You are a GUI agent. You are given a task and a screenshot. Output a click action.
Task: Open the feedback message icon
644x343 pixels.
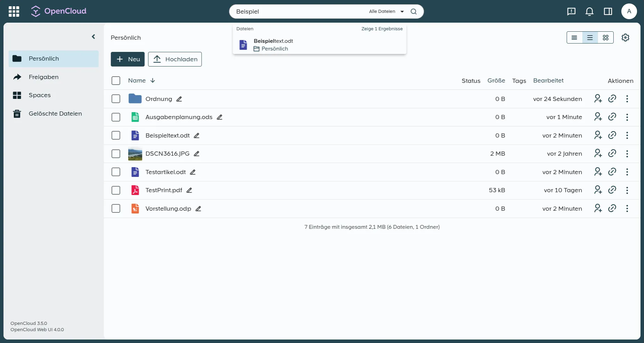click(571, 11)
